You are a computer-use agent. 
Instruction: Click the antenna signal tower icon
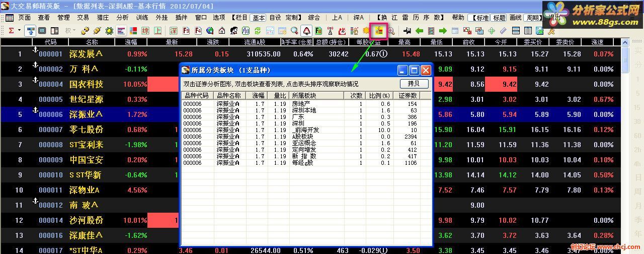pos(330,31)
